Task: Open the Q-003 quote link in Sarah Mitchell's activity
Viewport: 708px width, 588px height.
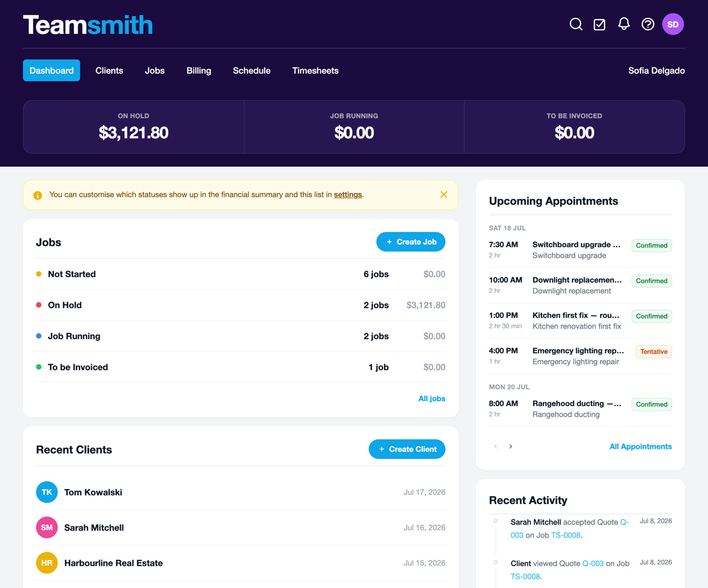Action: click(x=624, y=522)
